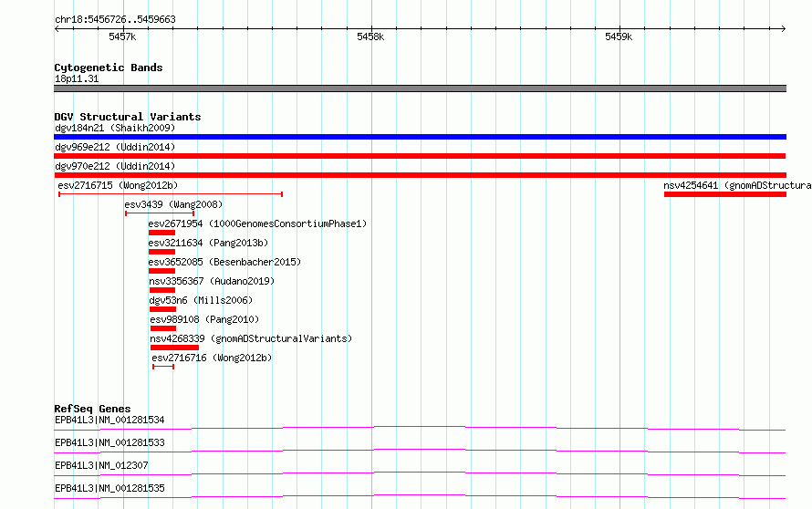Open EPB41L3|NM_012307 gene label

pyautogui.click(x=101, y=465)
